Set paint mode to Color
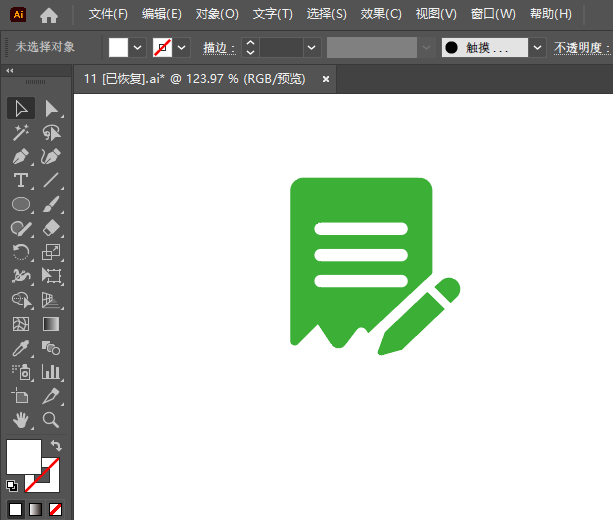Screen dimensions: 613x520 click(x=16, y=509)
